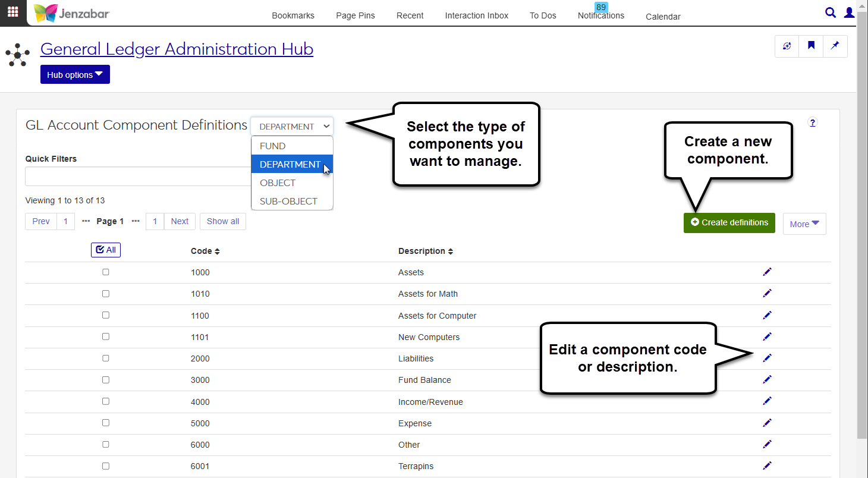Open the More dropdown menu
This screenshot has height=478, width=868.
pyautogui.click(x=804, y=224)
